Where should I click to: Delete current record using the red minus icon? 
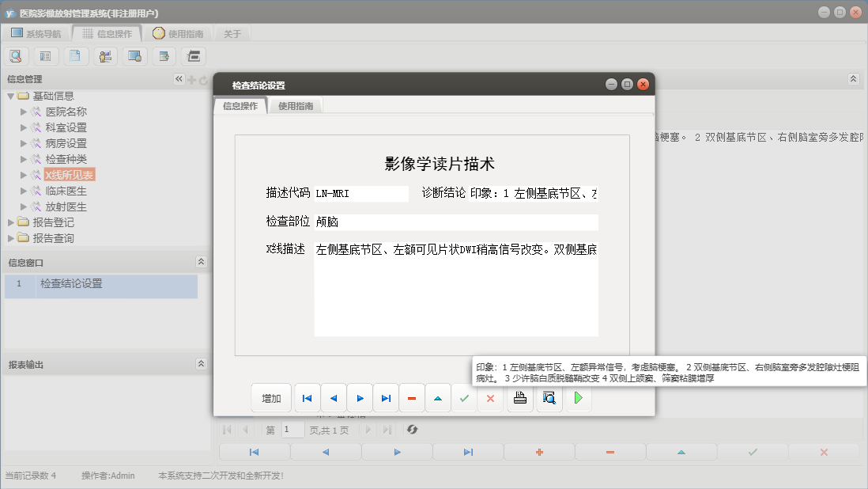click(x=411, y=398)
